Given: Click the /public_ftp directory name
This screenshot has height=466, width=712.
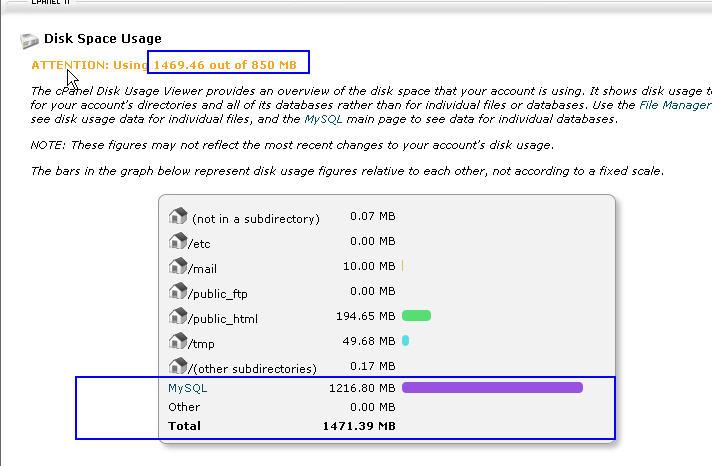Looking at the screenshot, I should pos(218,294).
